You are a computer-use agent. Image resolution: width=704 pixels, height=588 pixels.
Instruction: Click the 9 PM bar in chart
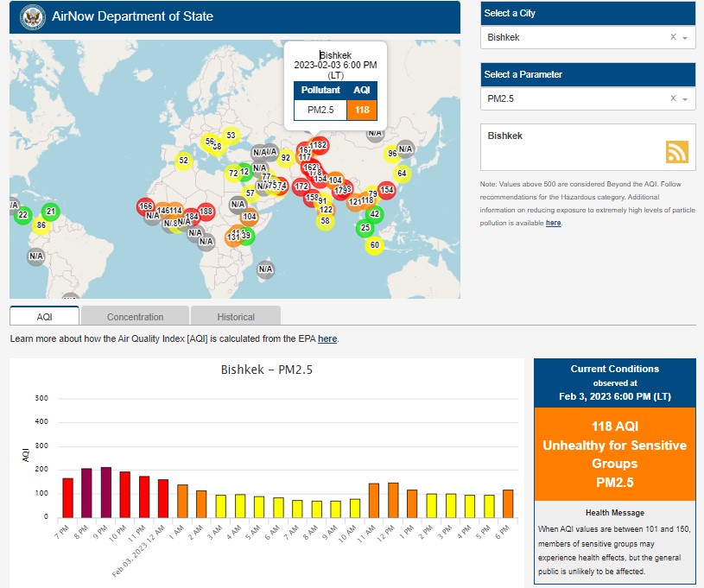click(x=105, y=492)
